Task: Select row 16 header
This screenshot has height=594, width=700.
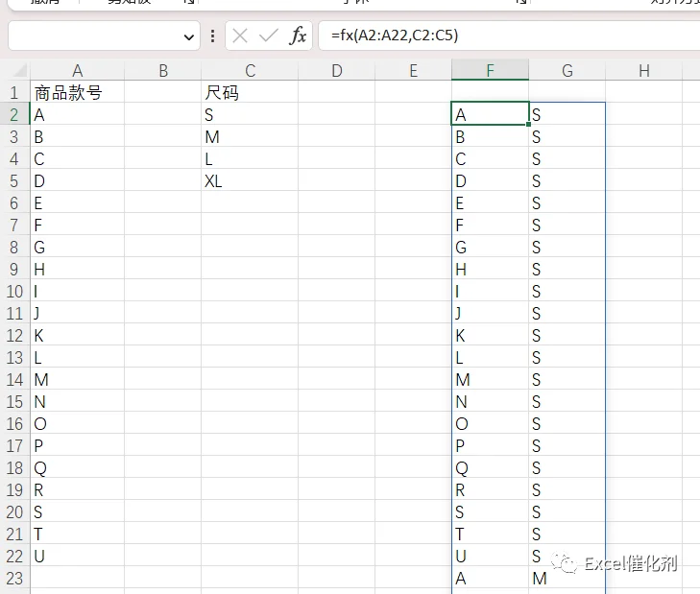Action: (x=14, y=424)
